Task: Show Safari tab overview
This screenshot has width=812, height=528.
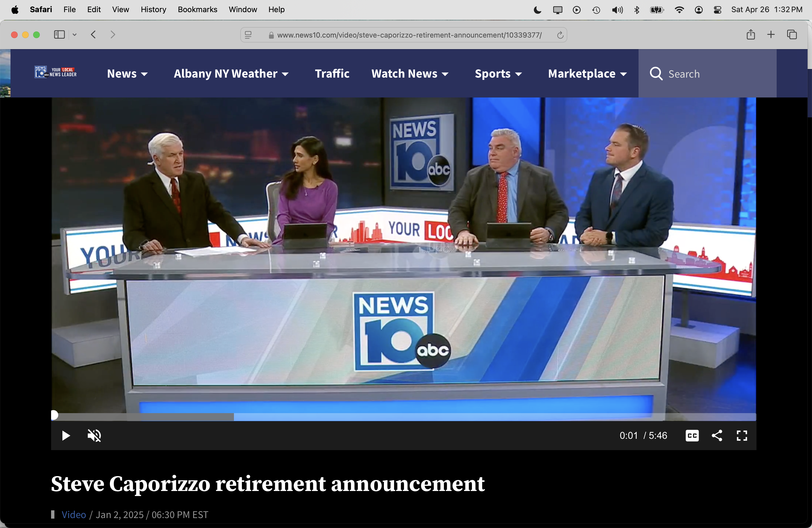Action: click(792, 35)
